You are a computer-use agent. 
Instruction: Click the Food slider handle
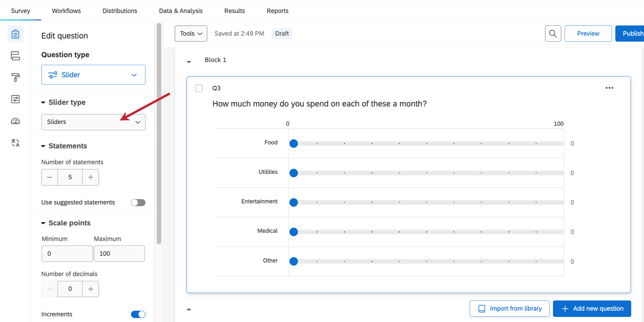(x=294, y=144)
